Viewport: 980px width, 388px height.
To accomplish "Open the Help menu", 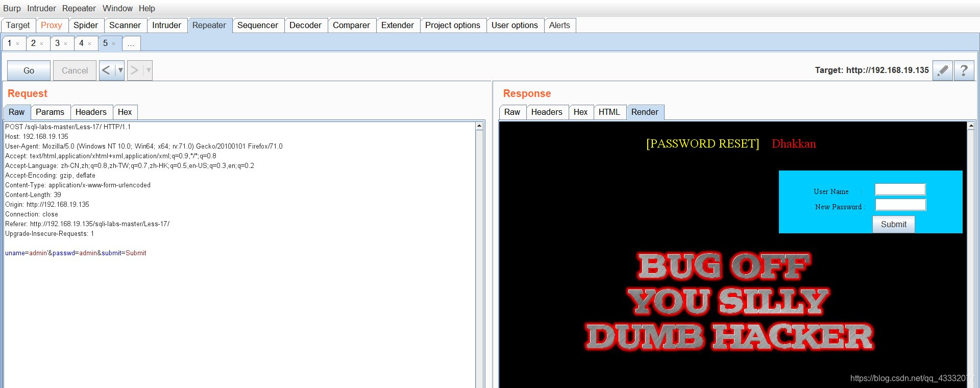I will [x=147, y=8].
